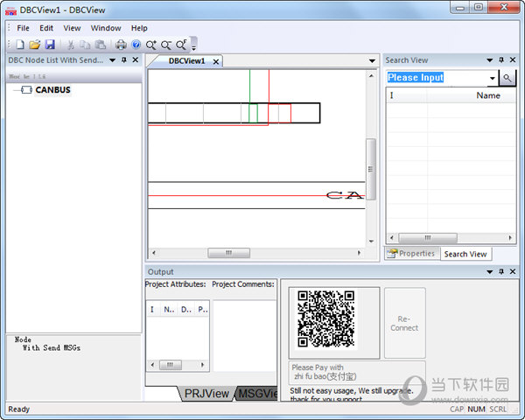Click the vertical scrollbar thumb in DBCView1 canvas
Screen dimensions: 525x420
(371, 169)
